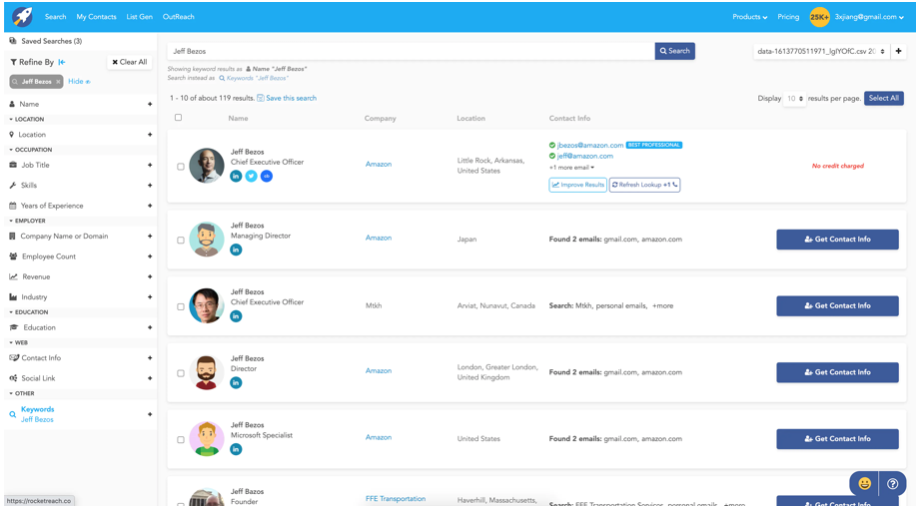Open the Products dropdown menu

click(749, 17)
